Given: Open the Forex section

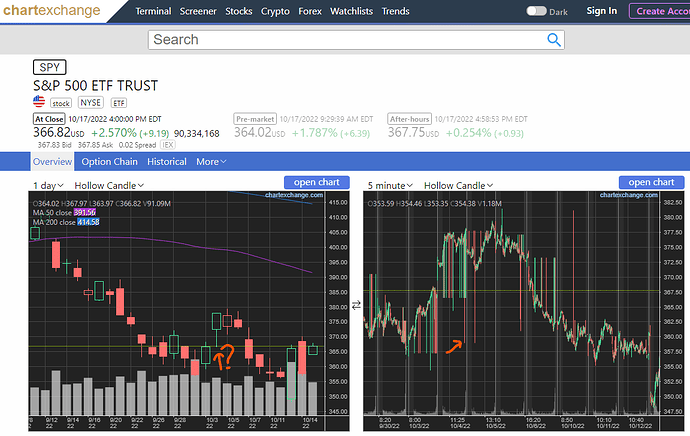Looking at the screenshot, I should click(x=310, y=11).
